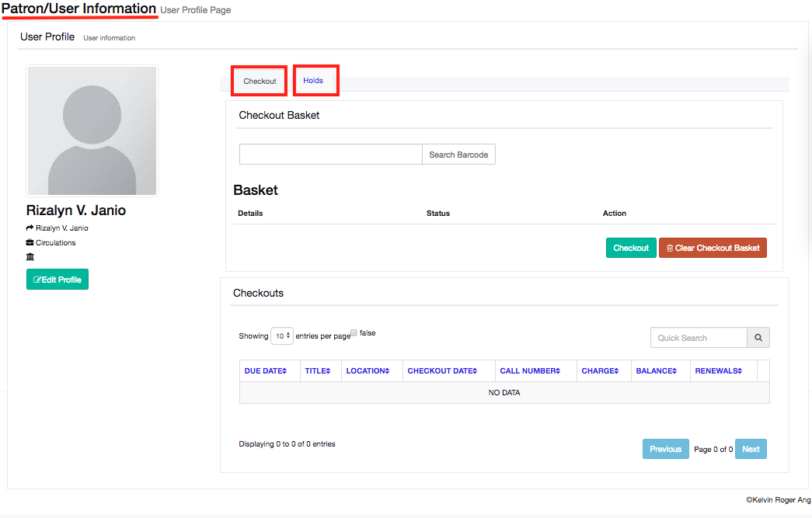Focus the barcode input field
This screenshot has height=518, width=812.
330,155
